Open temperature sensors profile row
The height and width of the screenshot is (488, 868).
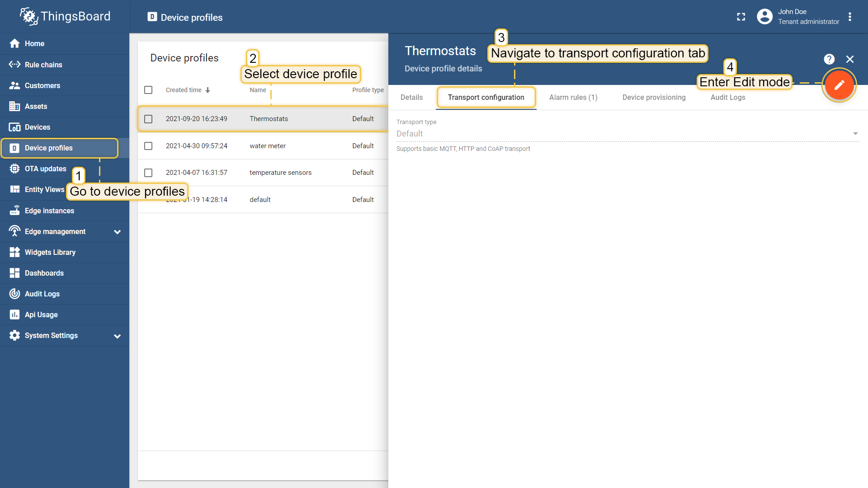pyautogui.click(x=280, y=173)
